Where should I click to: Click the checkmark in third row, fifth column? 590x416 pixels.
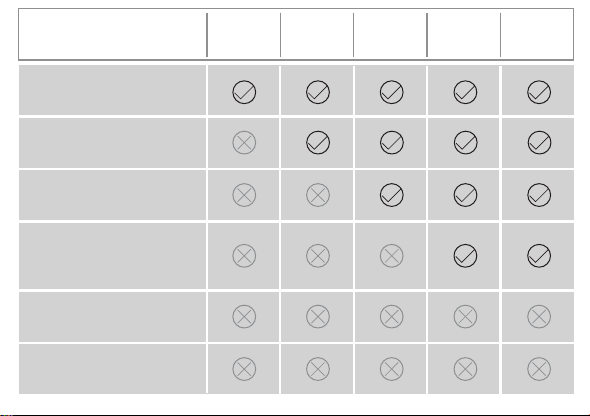tap(539, 195)
